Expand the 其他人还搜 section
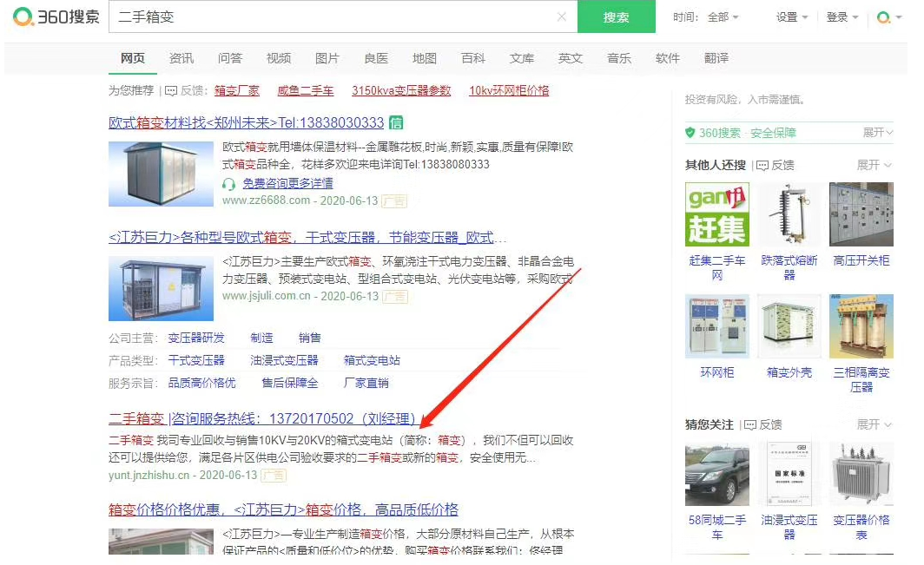 (x=874, y=165)
